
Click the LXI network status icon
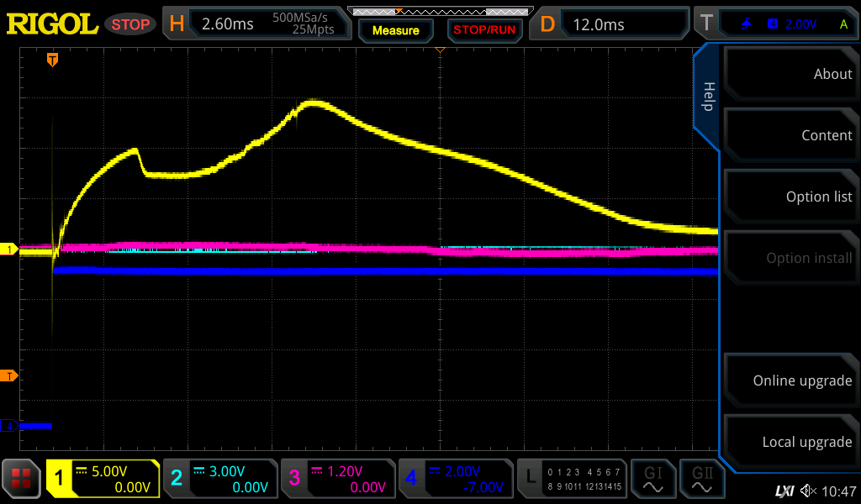point(784,491)
